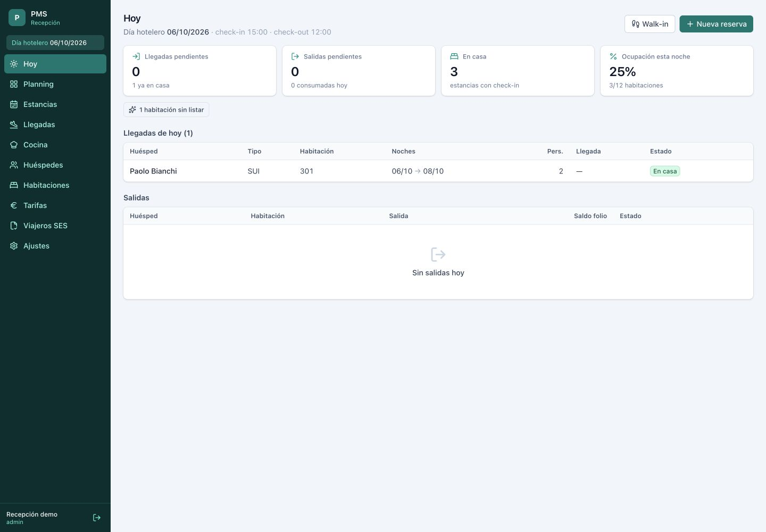Image resolution: width=766 pixels, height=532 pixels.
Task: Click the Planning grid icon
Action: [14, 84]
